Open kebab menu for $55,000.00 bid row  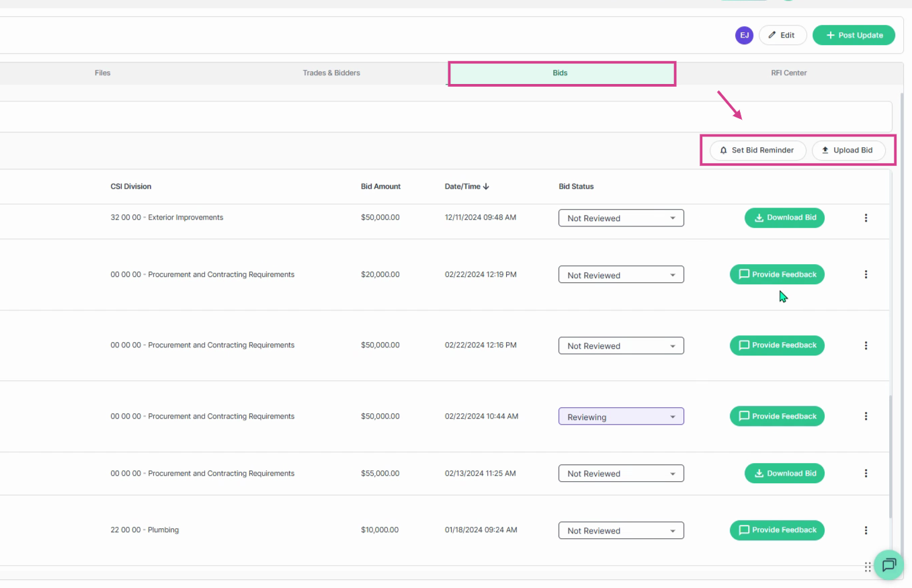pos(866,473)
